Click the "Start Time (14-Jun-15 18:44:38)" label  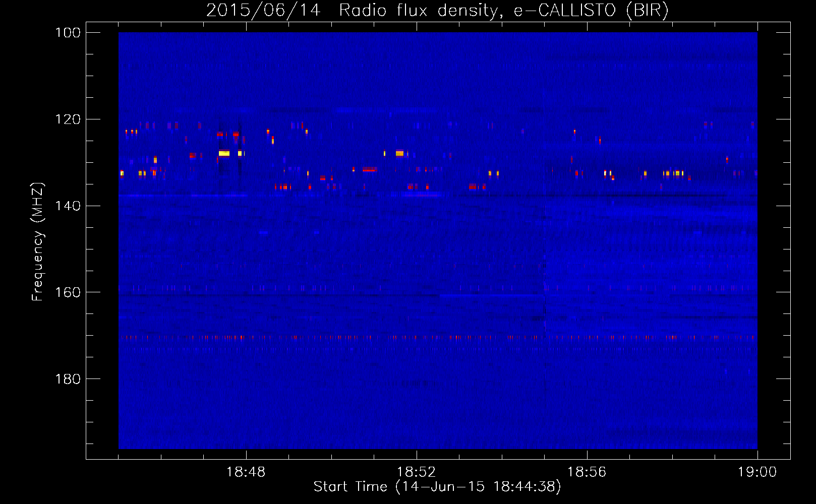coord(437,487)
